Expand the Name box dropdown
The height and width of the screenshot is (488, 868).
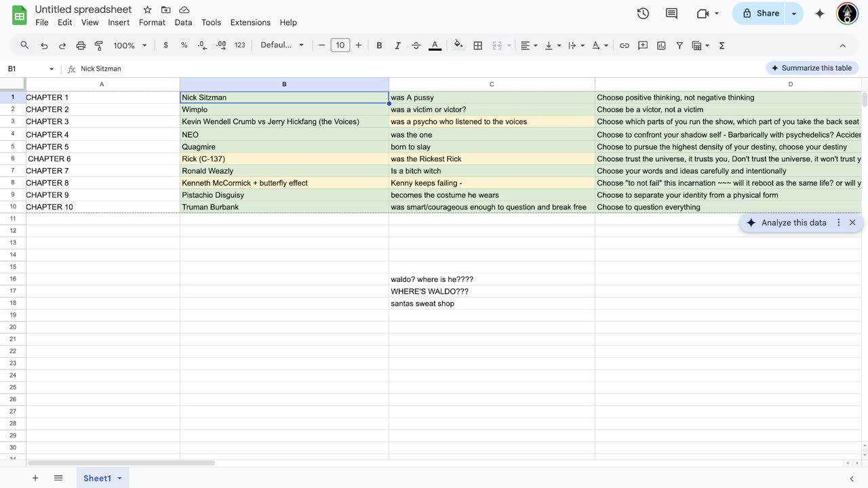coord(51,69)
